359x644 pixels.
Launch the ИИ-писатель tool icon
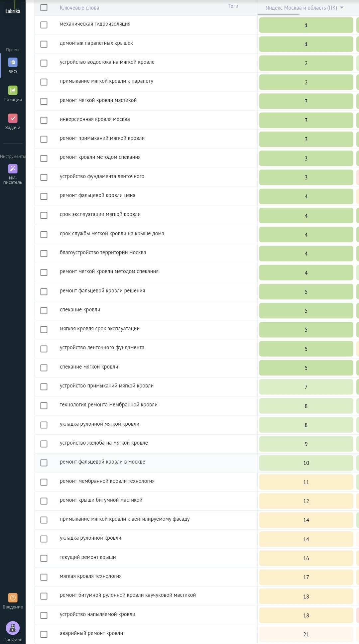point(13,169)
